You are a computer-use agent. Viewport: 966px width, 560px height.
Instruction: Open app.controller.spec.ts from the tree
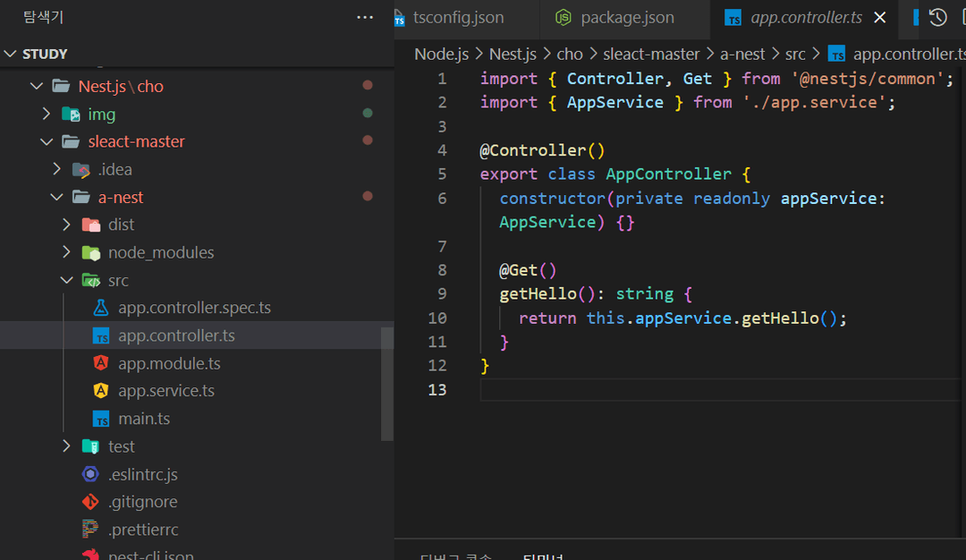pos(195,308)
